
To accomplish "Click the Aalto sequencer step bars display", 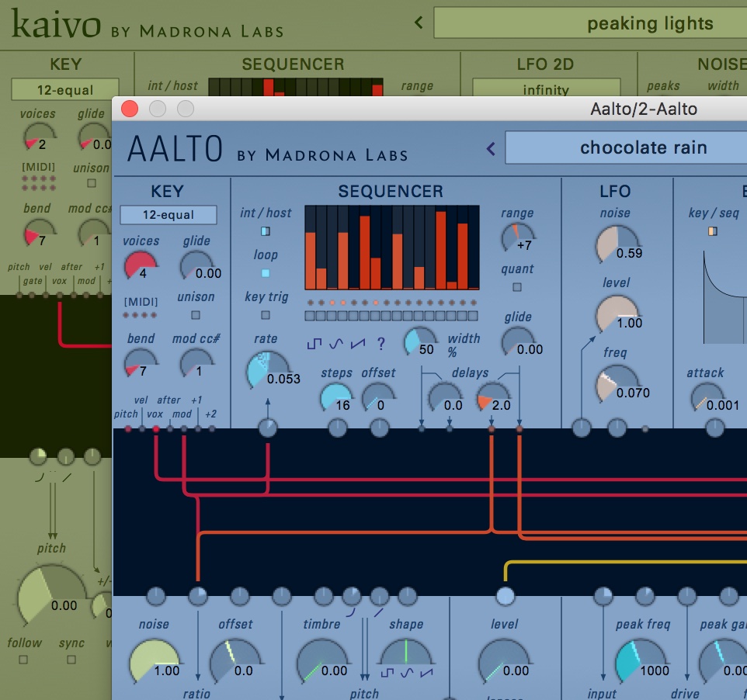I will click(x=391, y=248).
